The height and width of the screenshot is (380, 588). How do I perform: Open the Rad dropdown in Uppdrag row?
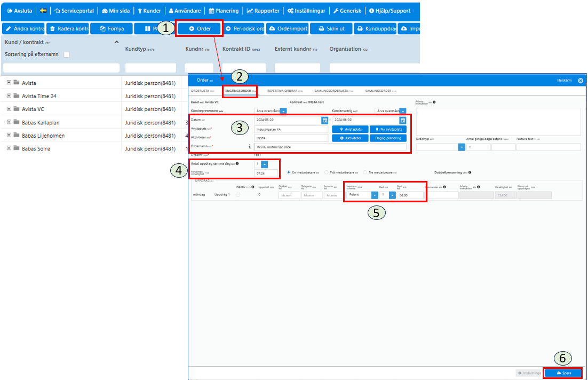pos(392,195)
